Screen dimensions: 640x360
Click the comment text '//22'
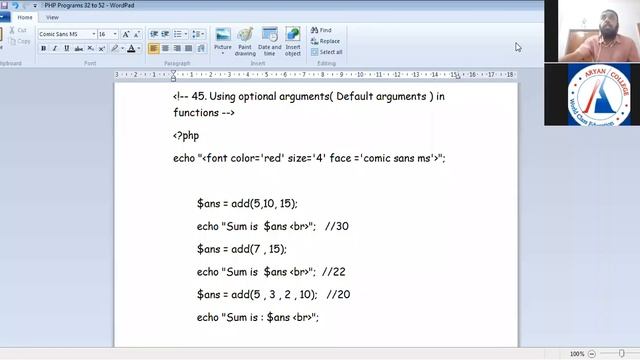(333, 272)
